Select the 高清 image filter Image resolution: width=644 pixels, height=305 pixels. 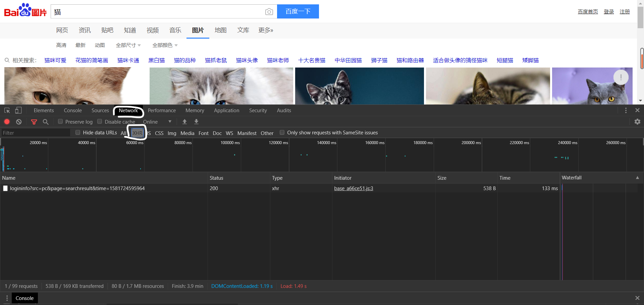coord(61,45)
